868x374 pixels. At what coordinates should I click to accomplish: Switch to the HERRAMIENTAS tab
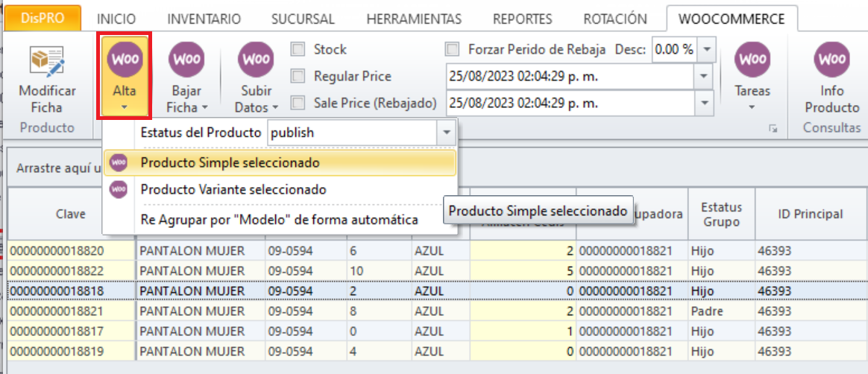[x=414, y=19]
